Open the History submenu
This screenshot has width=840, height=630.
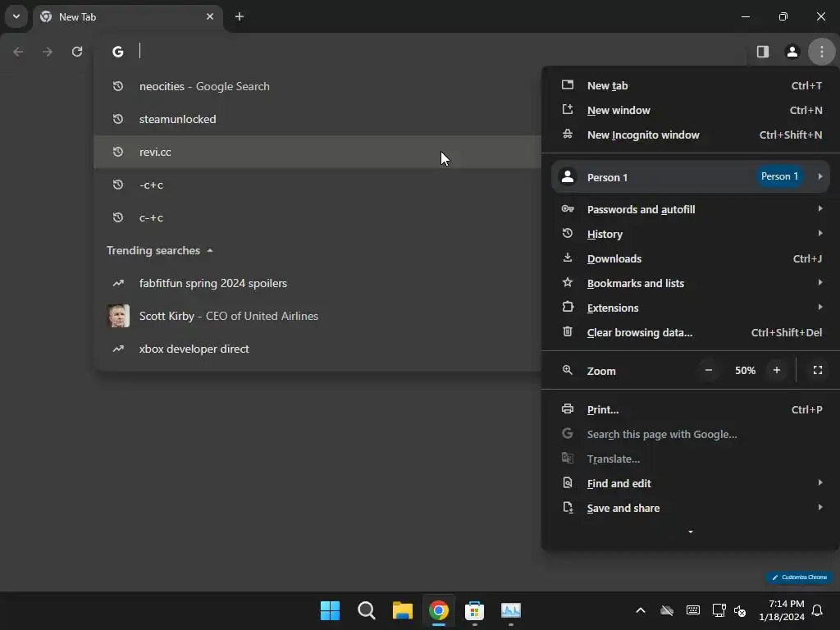pyautogui.click(x=691, y=234)
